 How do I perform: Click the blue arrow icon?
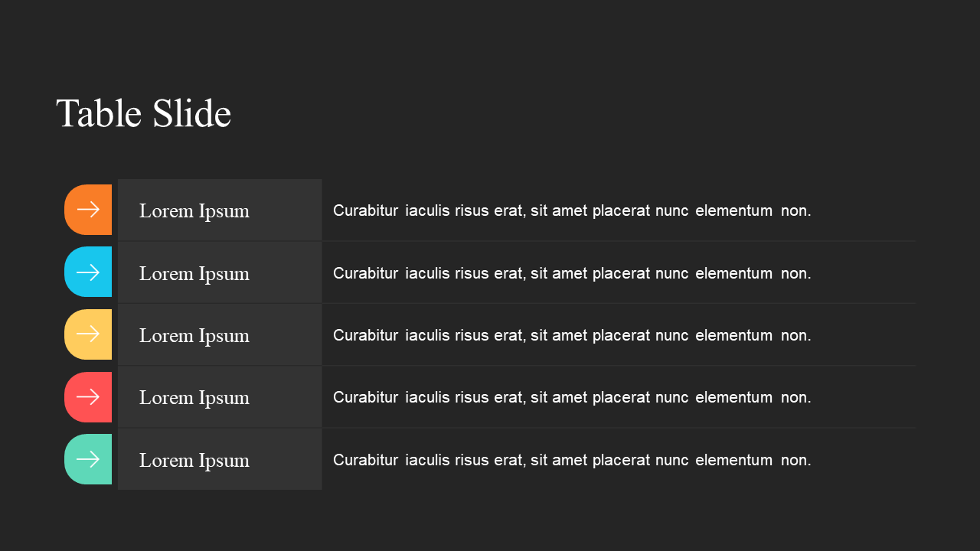[x=88, y=272]
